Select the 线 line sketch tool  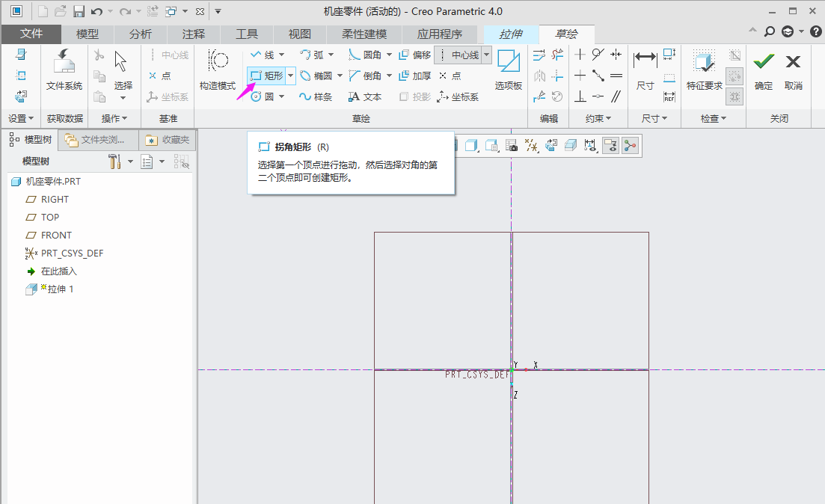263,55
